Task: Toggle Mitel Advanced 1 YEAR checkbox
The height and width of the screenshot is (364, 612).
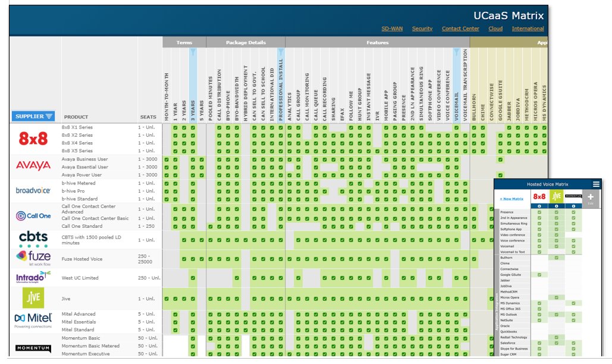Action: click(175, 315)
